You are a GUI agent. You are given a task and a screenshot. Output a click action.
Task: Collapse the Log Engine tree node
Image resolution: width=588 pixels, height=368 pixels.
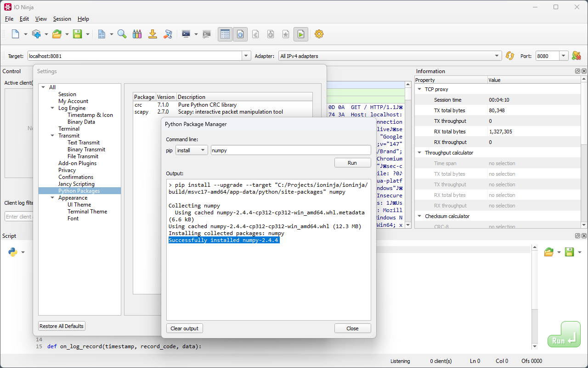(53, 108)
